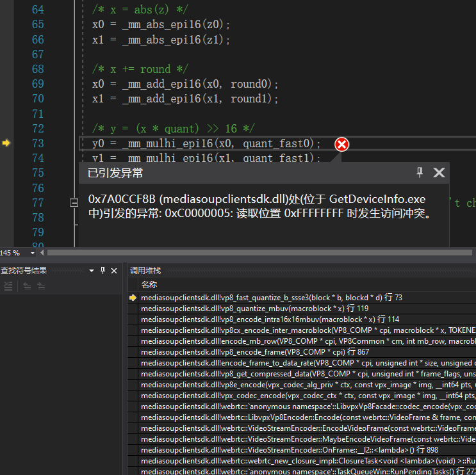Screen dimensions: 476x475
Task: Close the 查找符号结果 panel
Action: point(114,271)
